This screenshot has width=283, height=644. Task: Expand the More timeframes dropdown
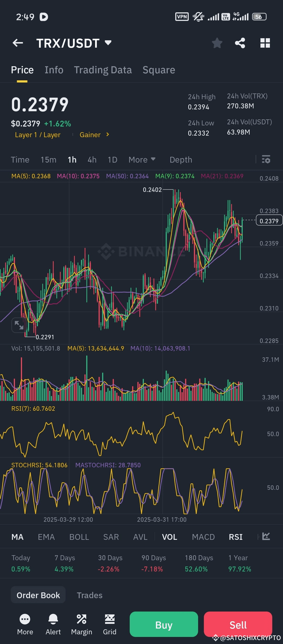click(142, 160)
